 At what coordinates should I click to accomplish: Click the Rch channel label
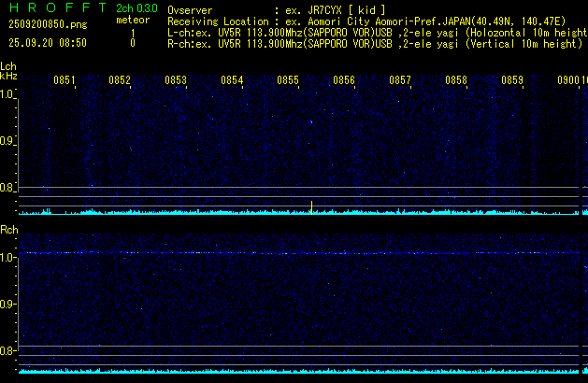click(8, 230)
